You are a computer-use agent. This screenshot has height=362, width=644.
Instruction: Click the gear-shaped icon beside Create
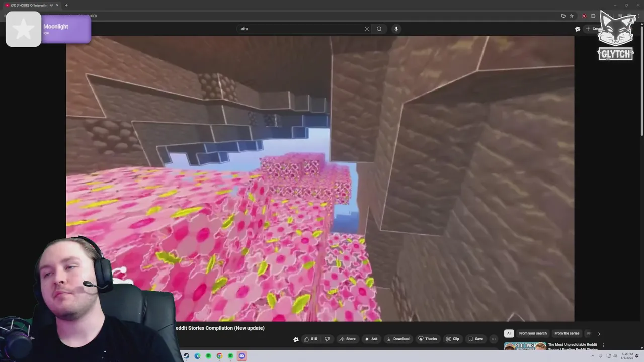click(x=578, y=29)
